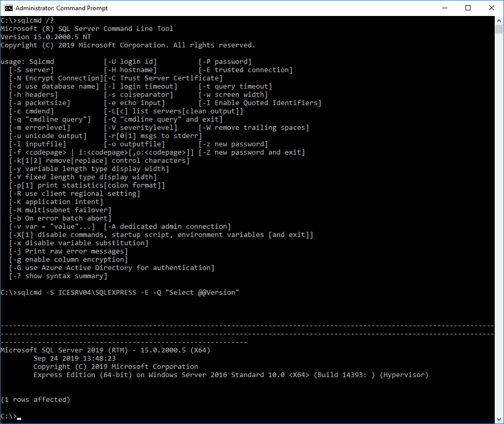Click the "disable variable substitution" option

click(x=79, y=243)
